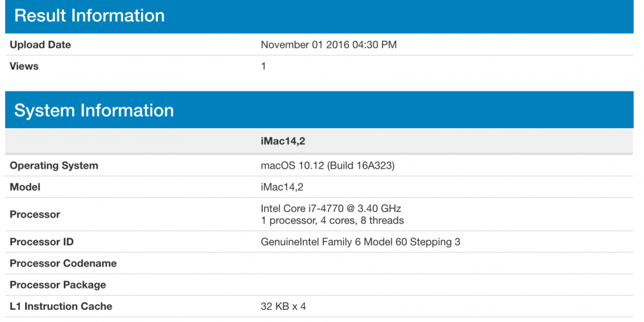Click the L1 Instruction Cache label
Image resolution: width=644 pixels, height=322 pixels.
point(61,307)
